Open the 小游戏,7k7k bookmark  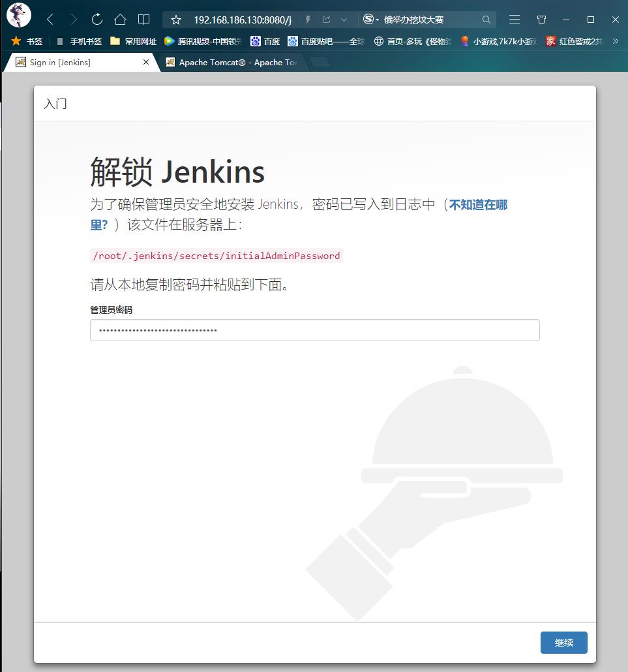[x=499, y=41]
